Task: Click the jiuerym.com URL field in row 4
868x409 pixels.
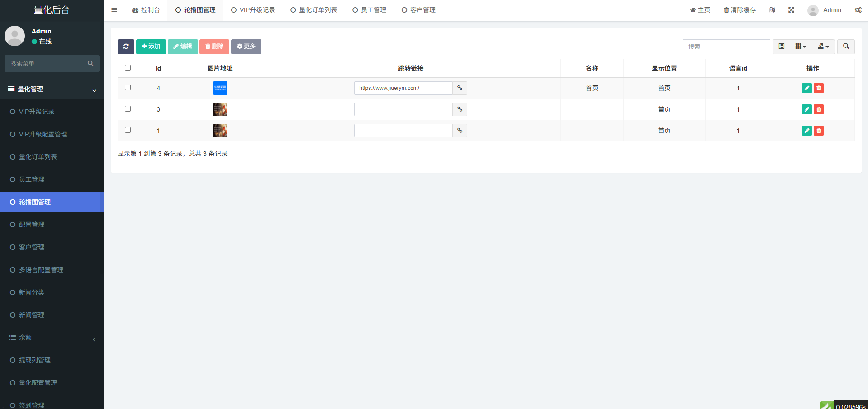Action: [x=403, y=88]
